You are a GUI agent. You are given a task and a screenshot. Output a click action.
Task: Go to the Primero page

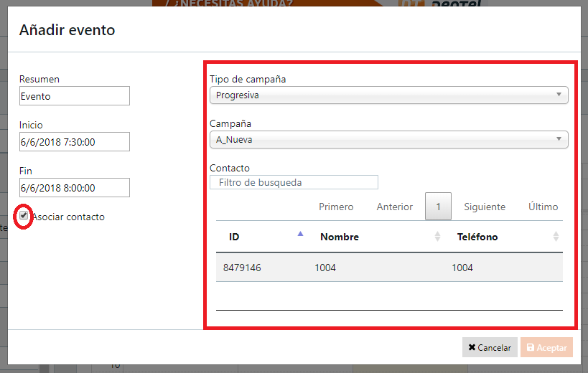[336, 207]
